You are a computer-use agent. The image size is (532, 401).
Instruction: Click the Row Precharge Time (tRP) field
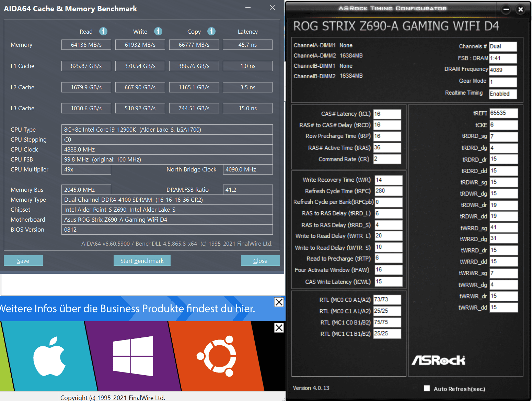click(387, 136)
